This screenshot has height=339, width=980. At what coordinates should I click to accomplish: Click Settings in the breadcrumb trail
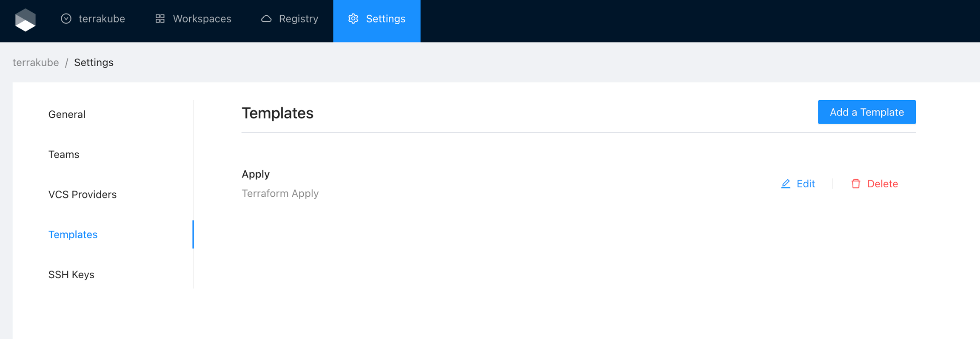click(x=94, y=62)
